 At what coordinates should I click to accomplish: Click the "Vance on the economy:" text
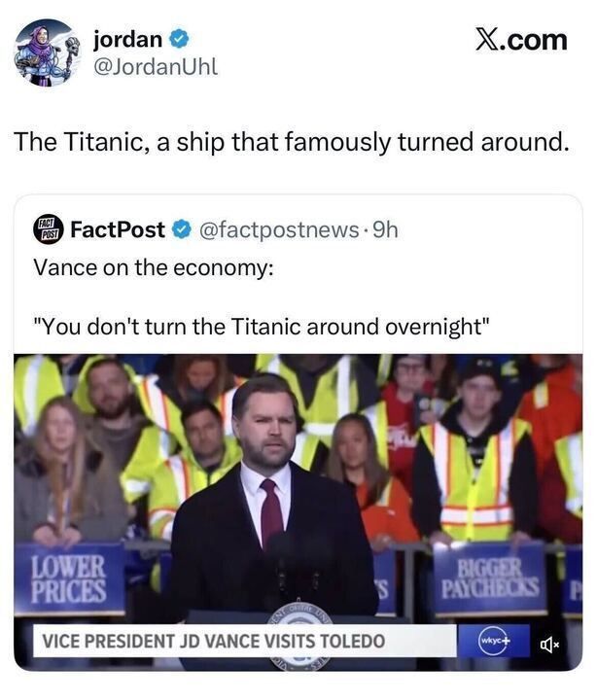pyautogui.click(x=154, y=267)
